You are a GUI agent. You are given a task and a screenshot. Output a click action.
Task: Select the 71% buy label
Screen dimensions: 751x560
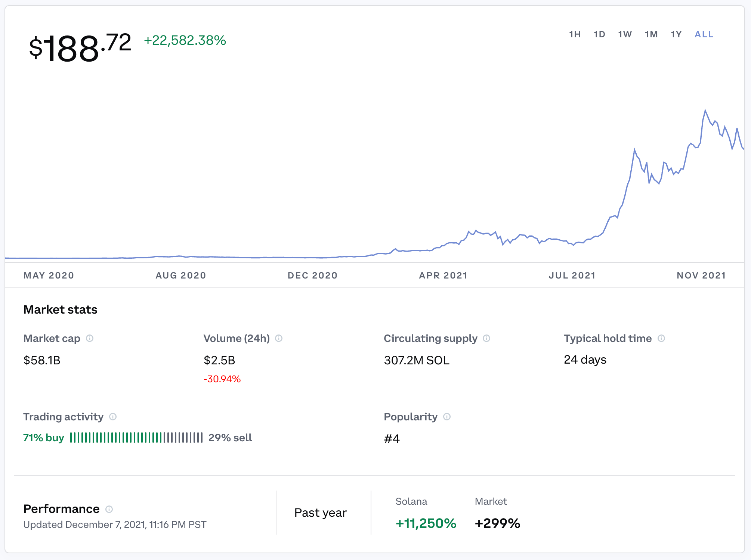point(44,438)
